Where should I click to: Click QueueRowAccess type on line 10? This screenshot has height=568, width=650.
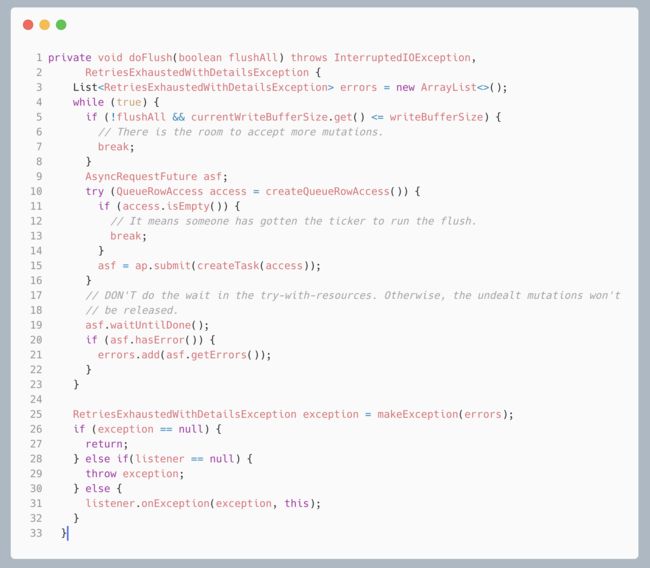[160, 191]
